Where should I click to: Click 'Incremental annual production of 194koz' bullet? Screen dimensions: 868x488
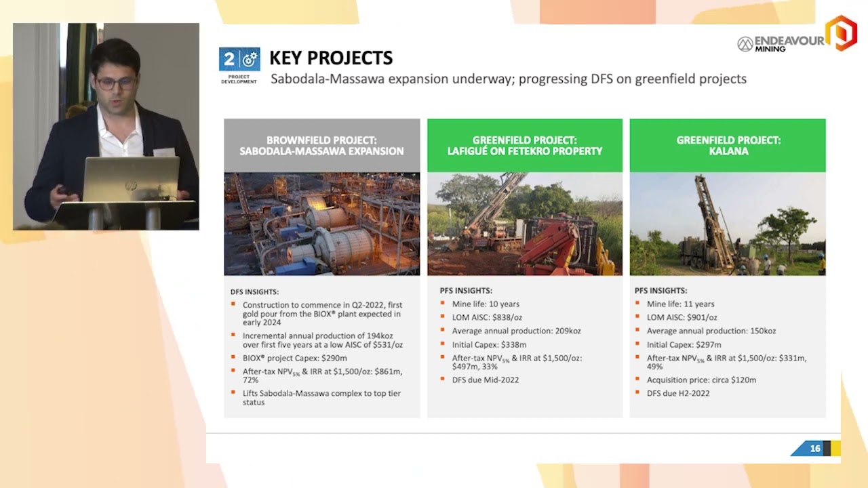323,340
